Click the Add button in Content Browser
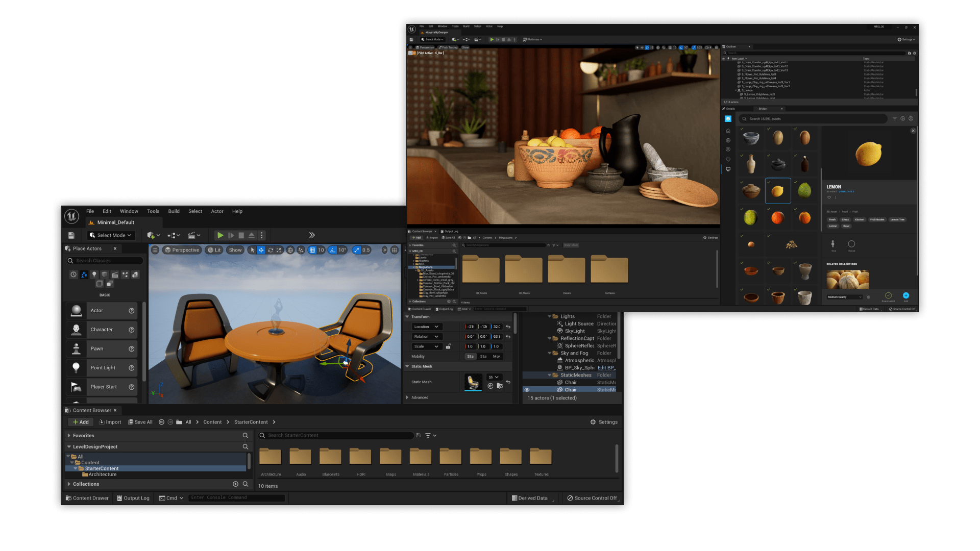 tap(80, 422)
